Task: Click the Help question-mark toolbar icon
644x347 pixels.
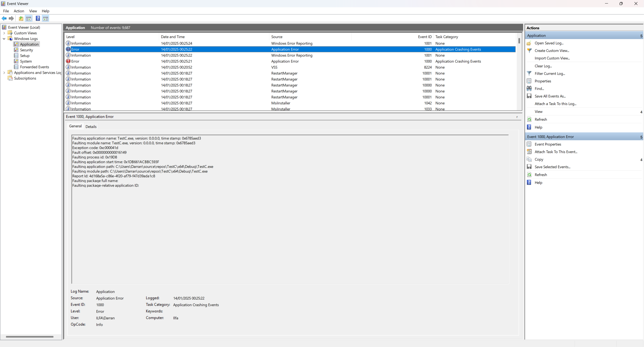Action: 38,18
